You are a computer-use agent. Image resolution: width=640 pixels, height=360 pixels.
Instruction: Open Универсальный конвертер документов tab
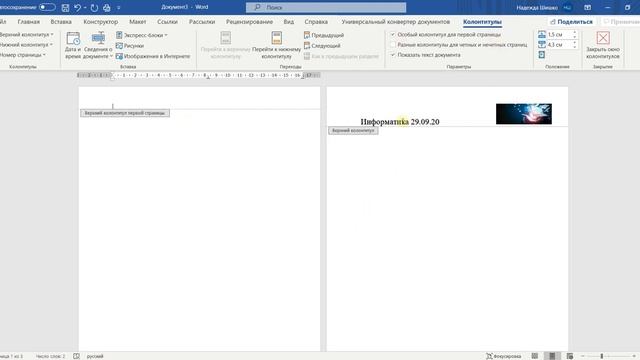[x=396, y=22]
